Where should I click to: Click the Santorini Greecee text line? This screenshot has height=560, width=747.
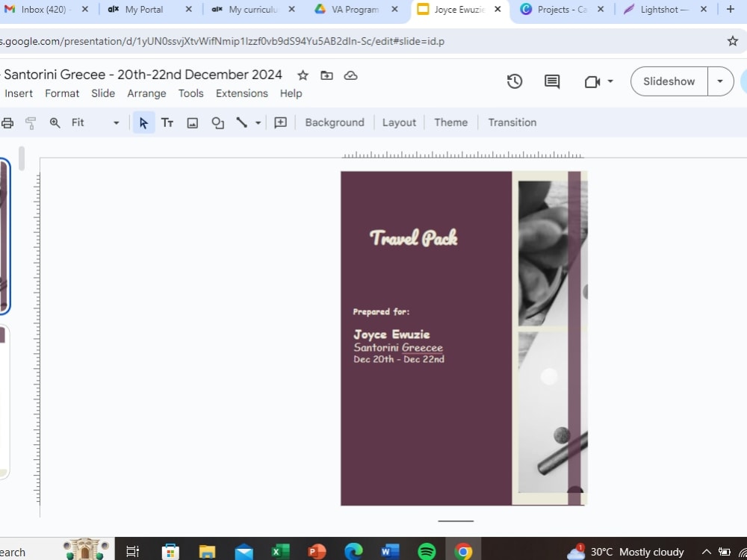tap(398, 348)
